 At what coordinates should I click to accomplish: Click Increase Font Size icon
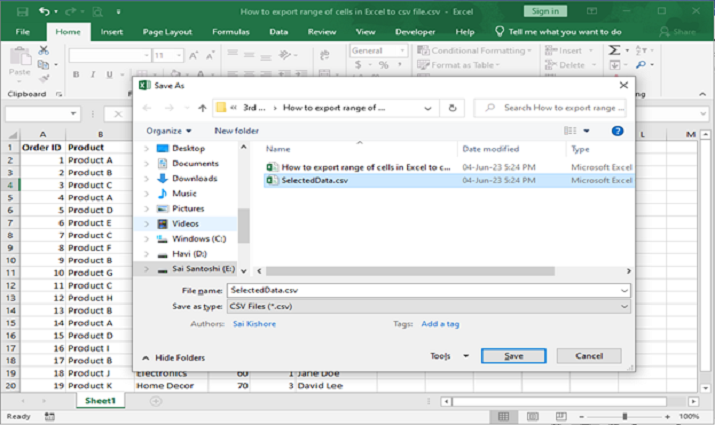coord(194,56)
